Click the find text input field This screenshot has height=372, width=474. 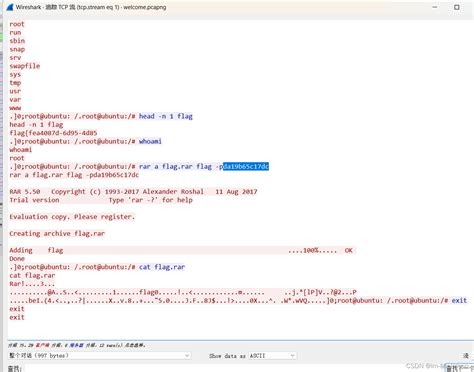[x=233, y=369]
